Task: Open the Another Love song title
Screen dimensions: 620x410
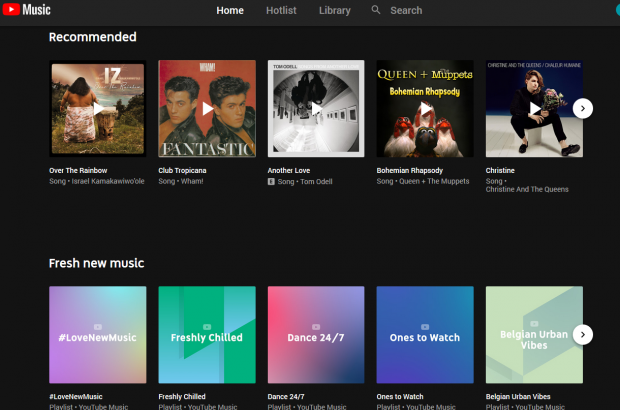Action: tap(289, 170)
